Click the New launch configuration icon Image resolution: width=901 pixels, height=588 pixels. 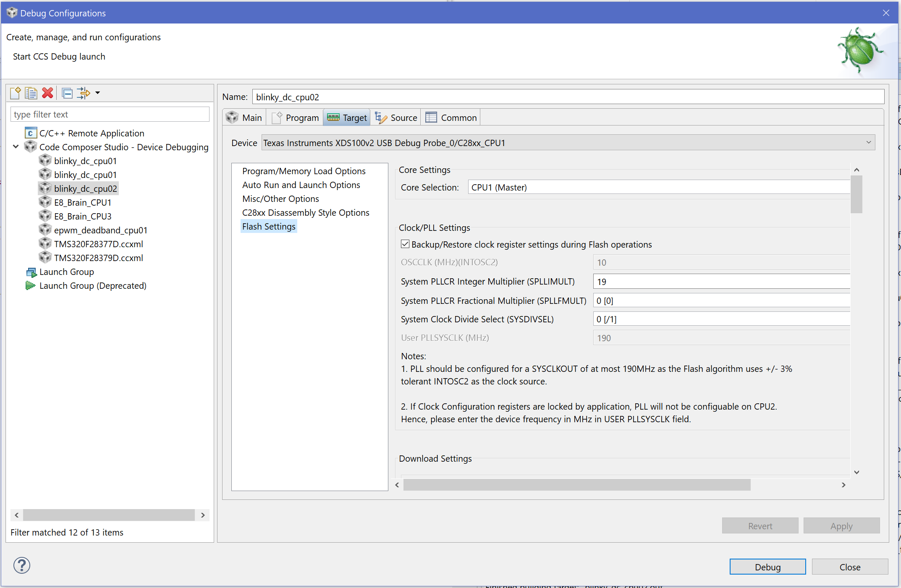16,93
